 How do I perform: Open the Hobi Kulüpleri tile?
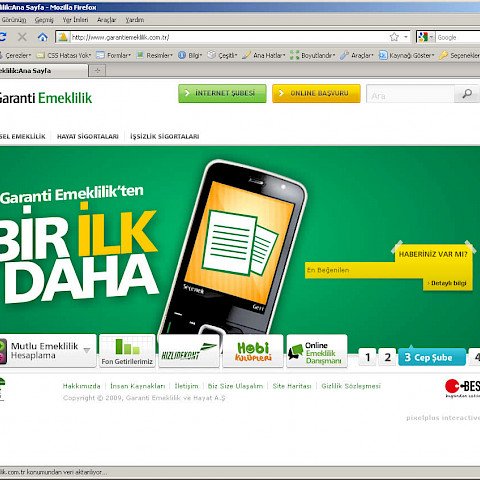tap(253, 351)
